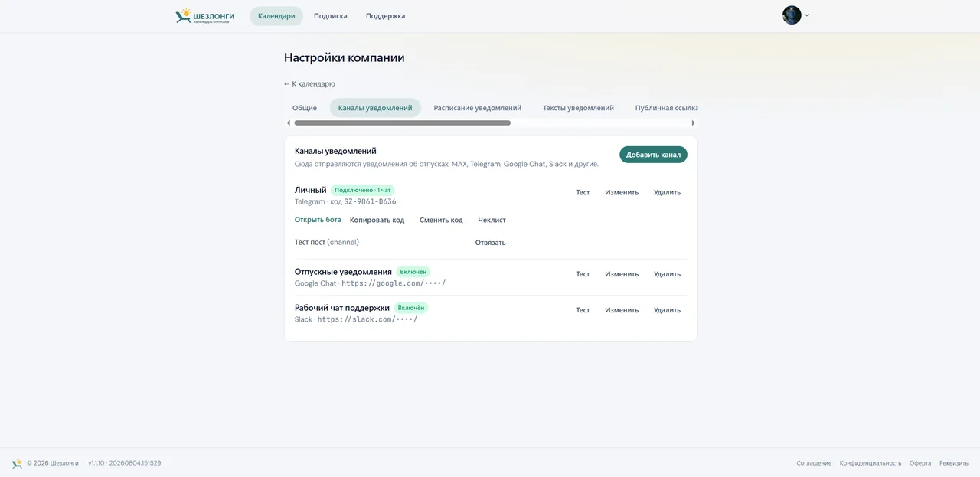
Task: Click the Подключено · 1 чат badge
Action: pos(362,190)
